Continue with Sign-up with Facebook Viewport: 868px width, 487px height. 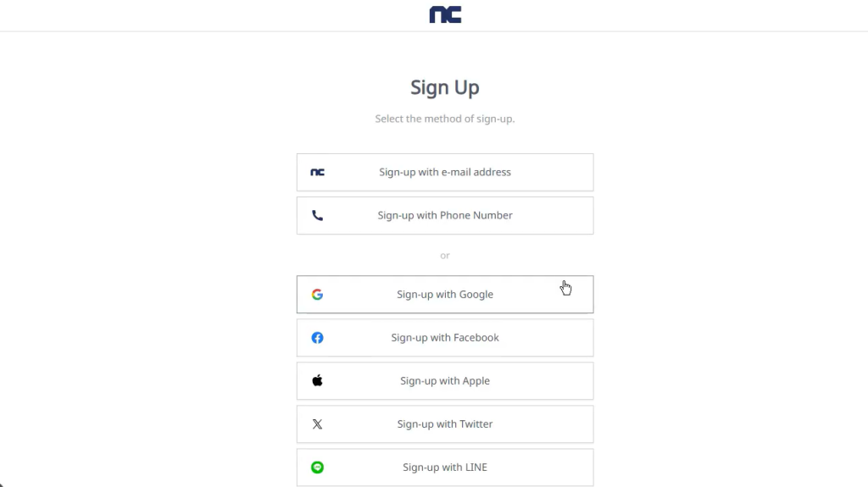pyautogui.click(x=445, y=338)
